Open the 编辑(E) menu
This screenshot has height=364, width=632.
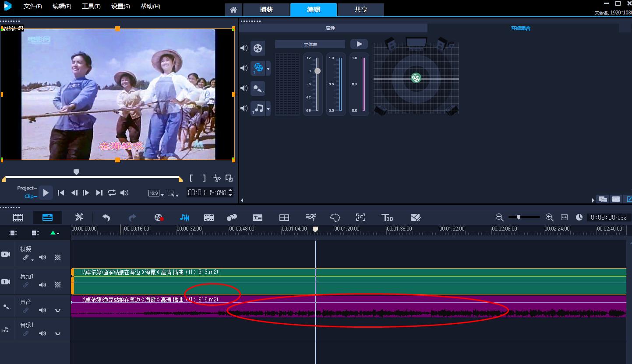(62, 7)
